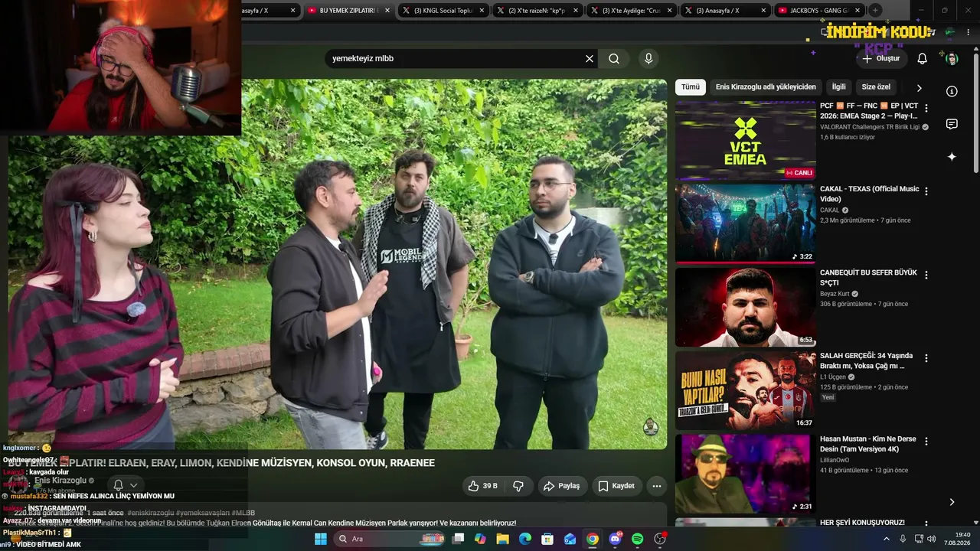Select the Size özel filter chip
Image resolution: width=980 pixels, height=551 pixels.
[x=876, y=87]
